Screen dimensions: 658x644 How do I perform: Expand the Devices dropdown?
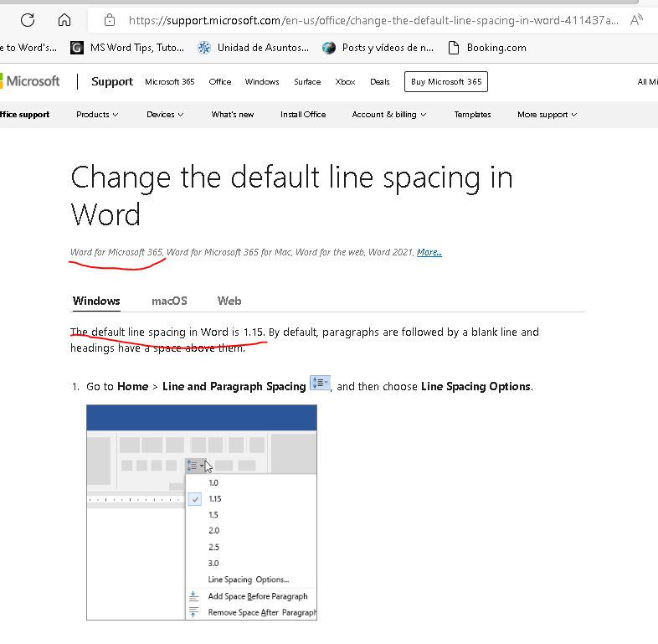tap(165, 115)
